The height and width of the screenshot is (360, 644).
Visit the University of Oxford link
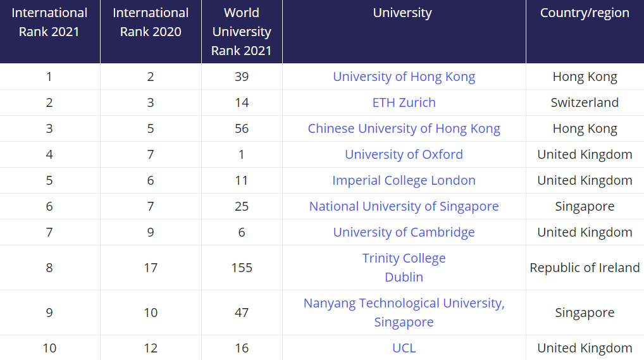coord(404,154)
